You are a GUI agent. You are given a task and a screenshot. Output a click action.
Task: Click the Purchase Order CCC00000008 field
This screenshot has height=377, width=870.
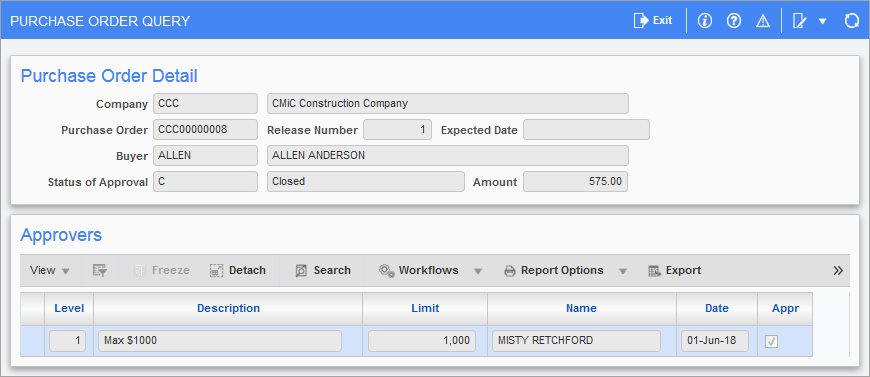pos(205,130)
